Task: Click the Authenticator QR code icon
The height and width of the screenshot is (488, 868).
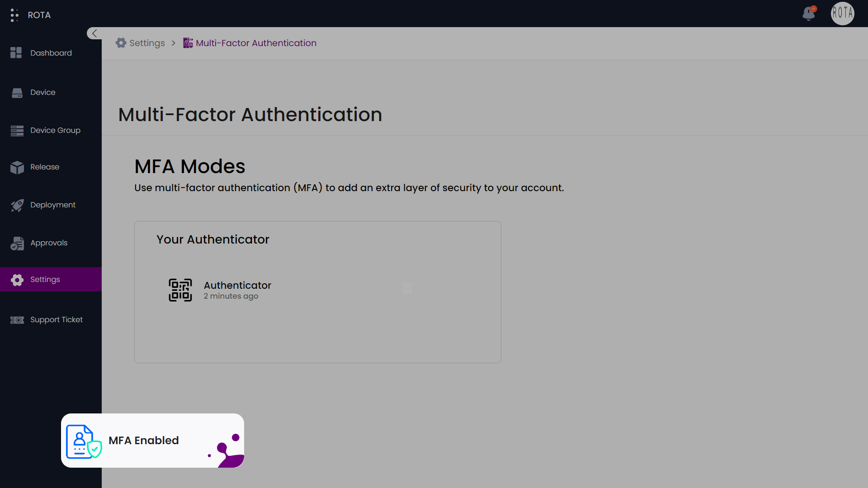Action: click(x=180, y=290)
